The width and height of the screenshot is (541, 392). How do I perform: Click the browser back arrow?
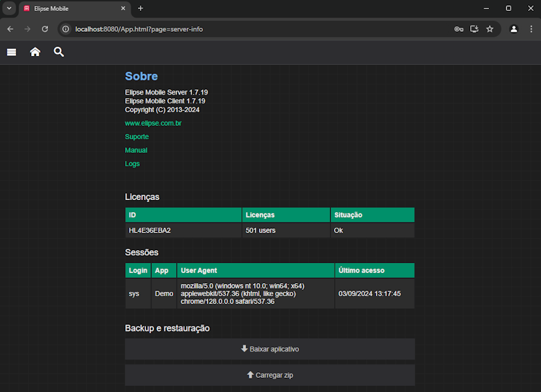(10, 29)
